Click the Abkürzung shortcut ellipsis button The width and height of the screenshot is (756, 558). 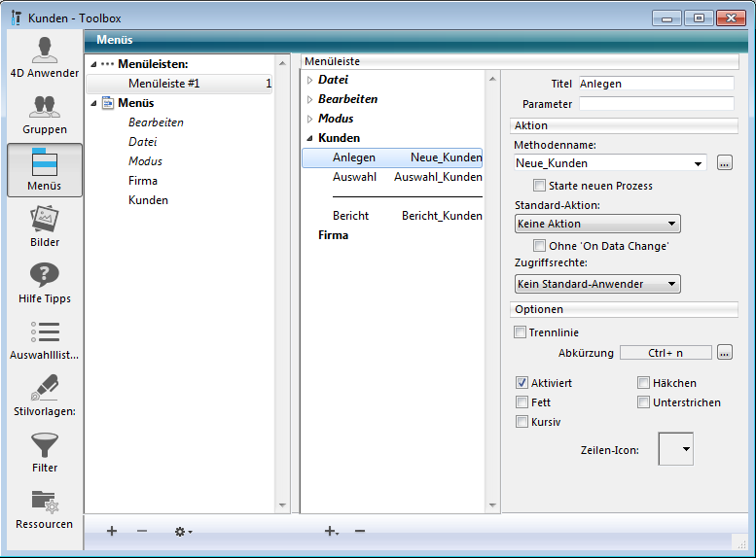pyautogui.click(x=724, y=353)
